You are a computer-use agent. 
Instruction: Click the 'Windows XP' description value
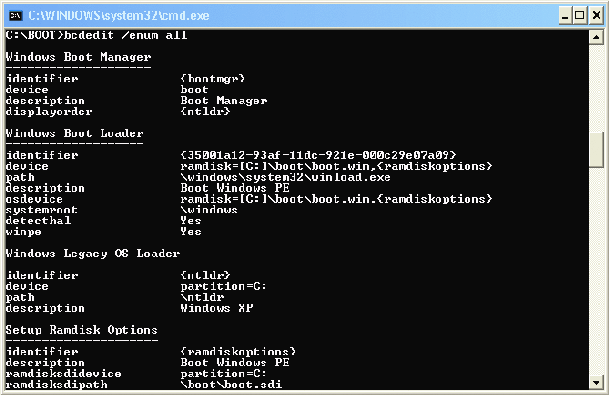coord(217,308)
